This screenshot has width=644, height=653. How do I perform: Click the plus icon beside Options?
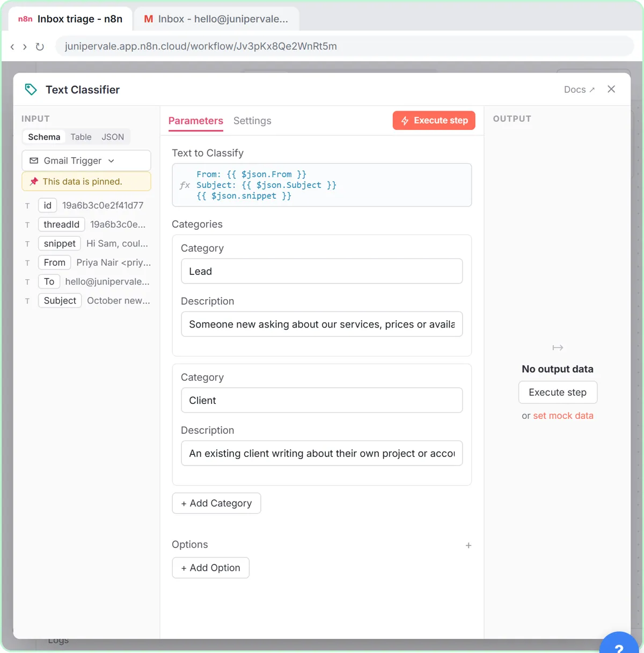coord(469,545)
